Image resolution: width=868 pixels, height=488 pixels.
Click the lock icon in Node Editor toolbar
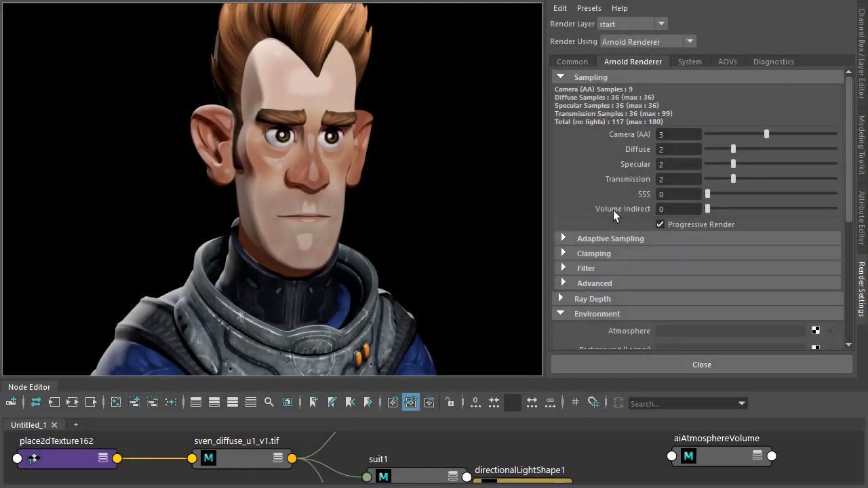450,403
